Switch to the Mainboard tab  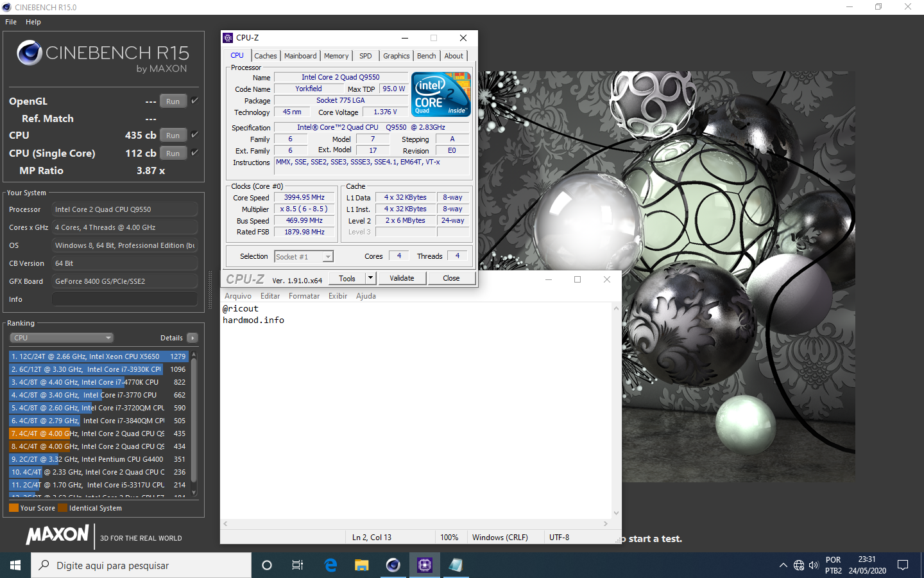300,56
